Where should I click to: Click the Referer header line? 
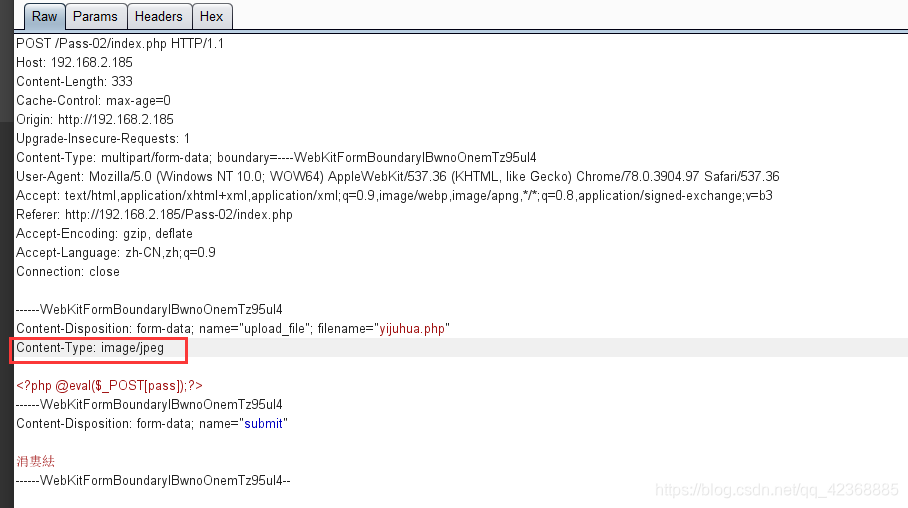pos(155,215)
